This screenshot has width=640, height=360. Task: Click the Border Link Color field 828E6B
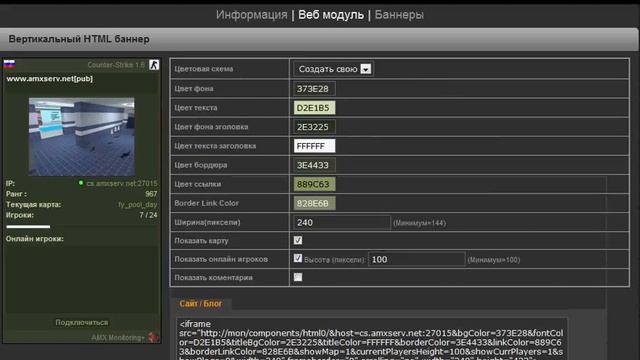pos(314,203)
